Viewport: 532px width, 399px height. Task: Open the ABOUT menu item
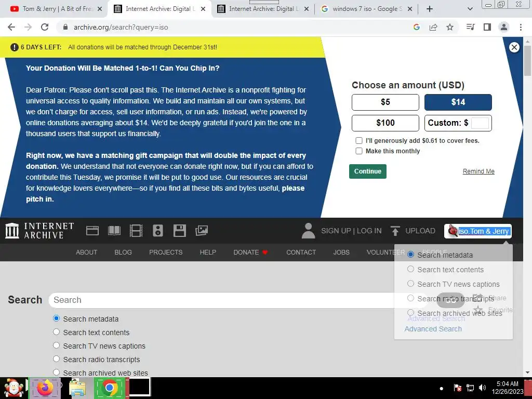tap(86, 252)
